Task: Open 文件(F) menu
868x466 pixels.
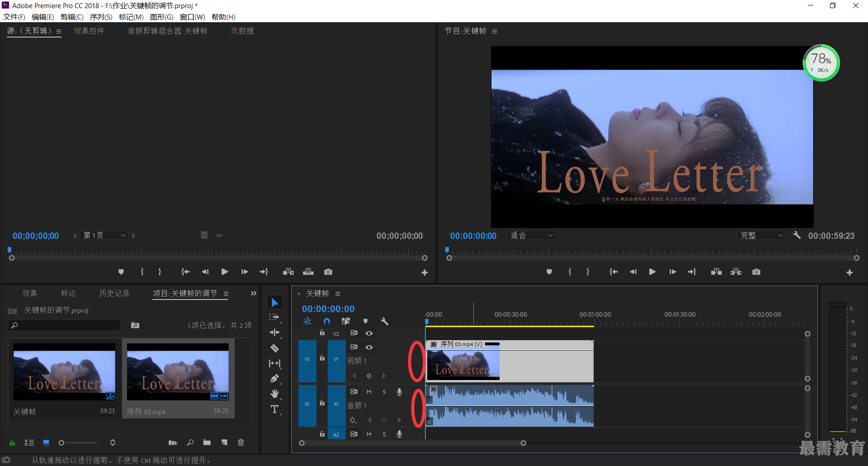Action: pos(14,17)
